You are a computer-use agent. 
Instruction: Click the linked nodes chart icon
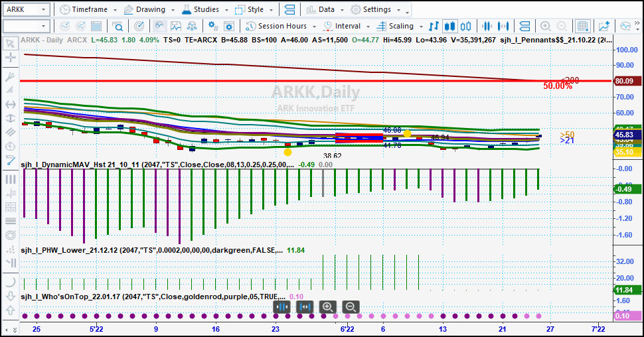click(192, 27)
